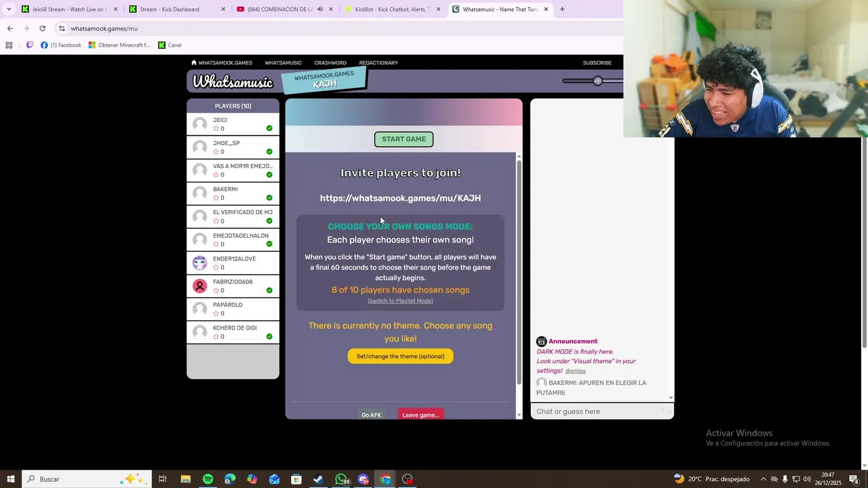Click JHOE_SP's green ready checkmark

(269, 152)
